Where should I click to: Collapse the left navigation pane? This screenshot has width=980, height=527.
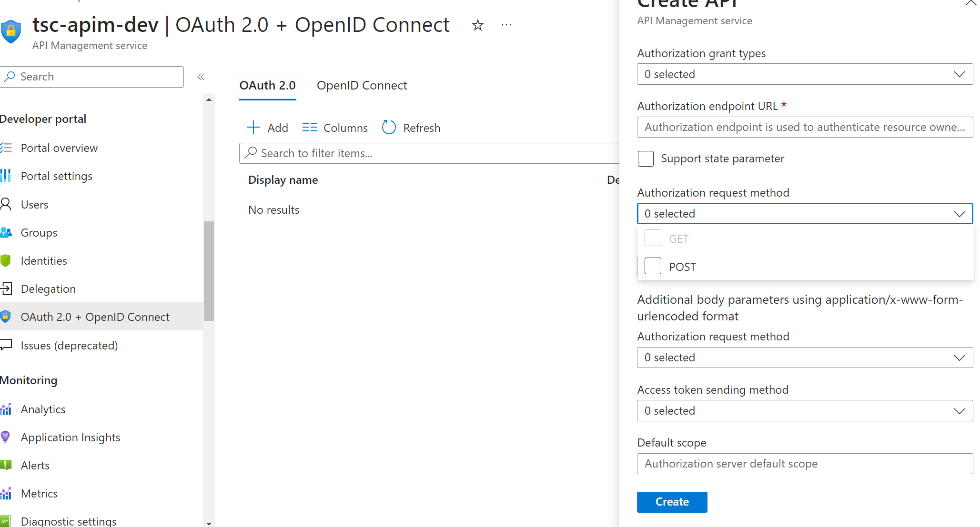coord(201,77)
